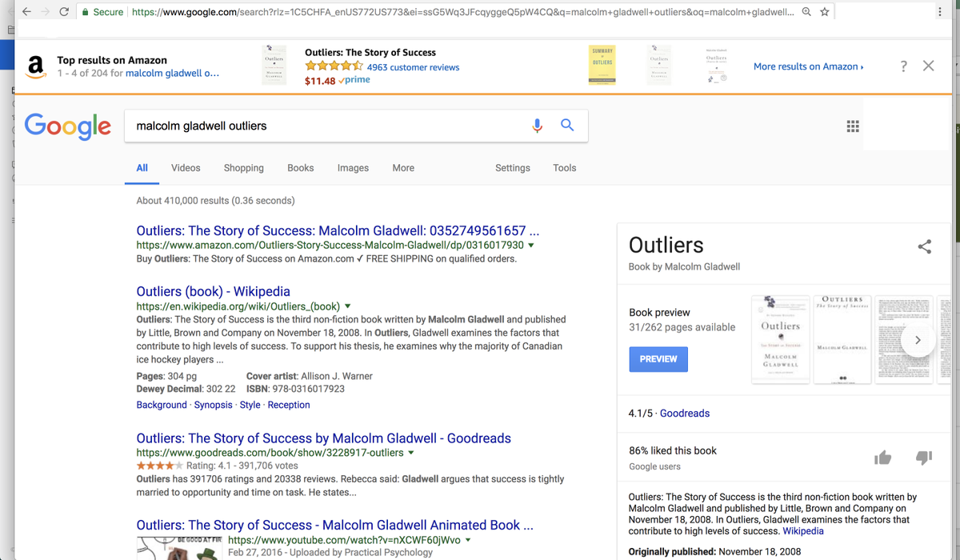Give thumbs down to the Outliers book
Image resolution: width=960 pixels, height=560 pixels.
(x=923, y=458)
